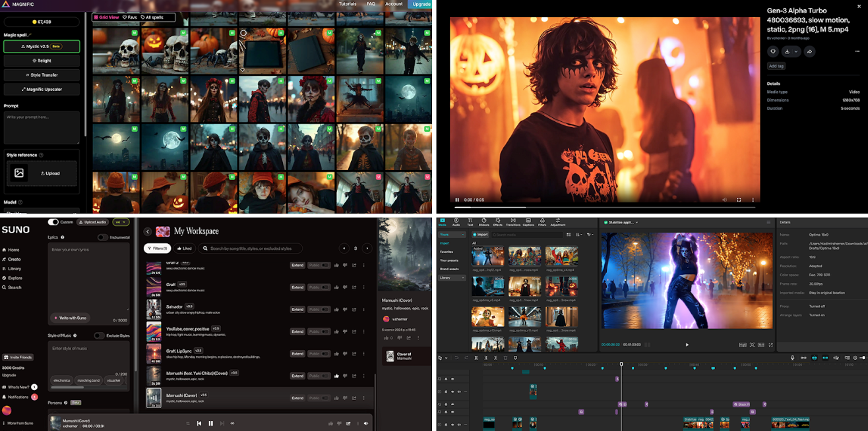
Task: Enter fullscreen on the Halloween video player
Action: [739, 200]
